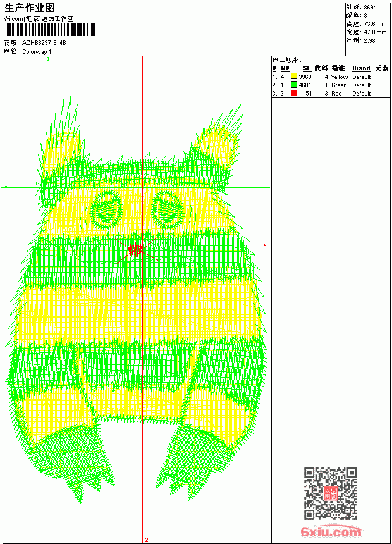
Task: Click the left eye of the embroidered creature
Action: click(106, 210)
